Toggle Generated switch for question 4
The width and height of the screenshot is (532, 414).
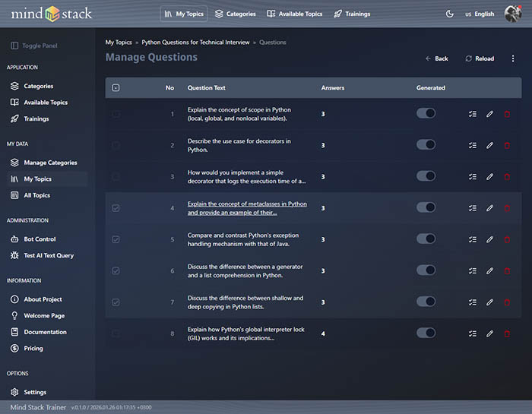pyautogui.click(x=426, y=207)
